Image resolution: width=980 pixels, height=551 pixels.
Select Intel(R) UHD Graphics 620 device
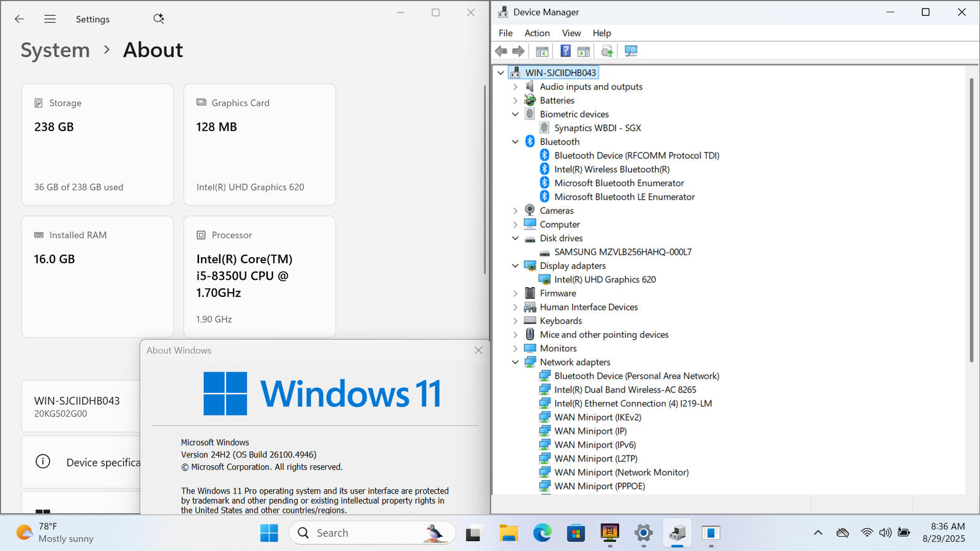[605, 280]
